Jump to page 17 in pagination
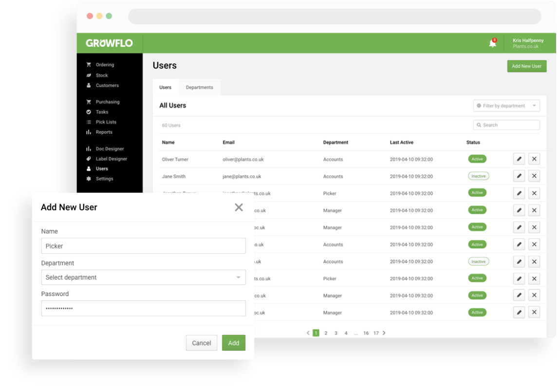The image size is (560, 392). coord(376,333)
